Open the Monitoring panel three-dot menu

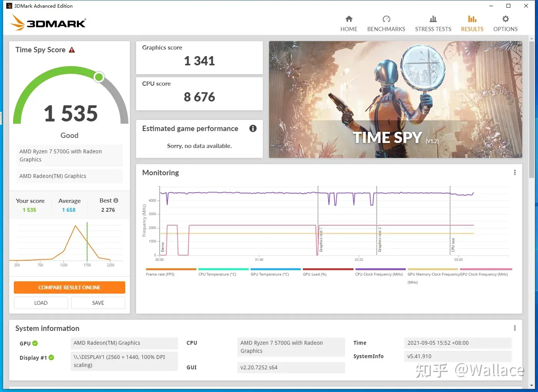[x=515, y=173]
